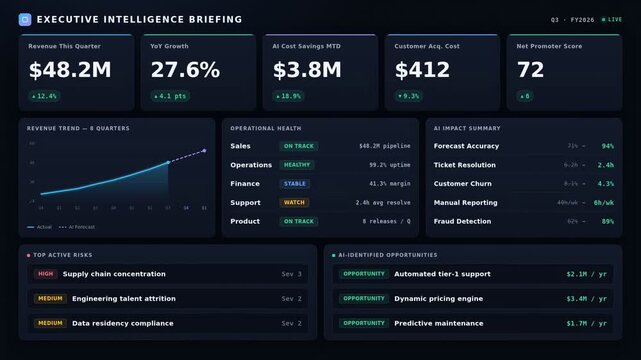Click the Sev 3 label
This screenshot has width=641, height=360.
(291, 274)
